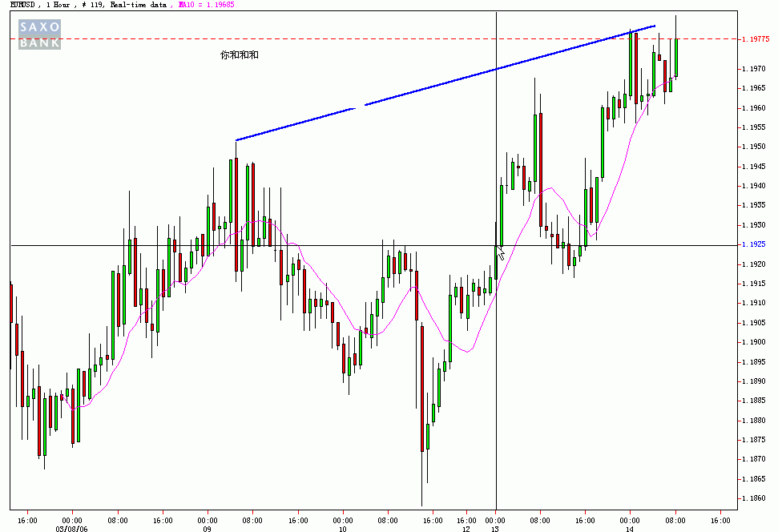Image resolution: width=778 pixels, height=532 pixels.
Task: Click the 1.1935 price axis label
Action: tap(754, 205)
